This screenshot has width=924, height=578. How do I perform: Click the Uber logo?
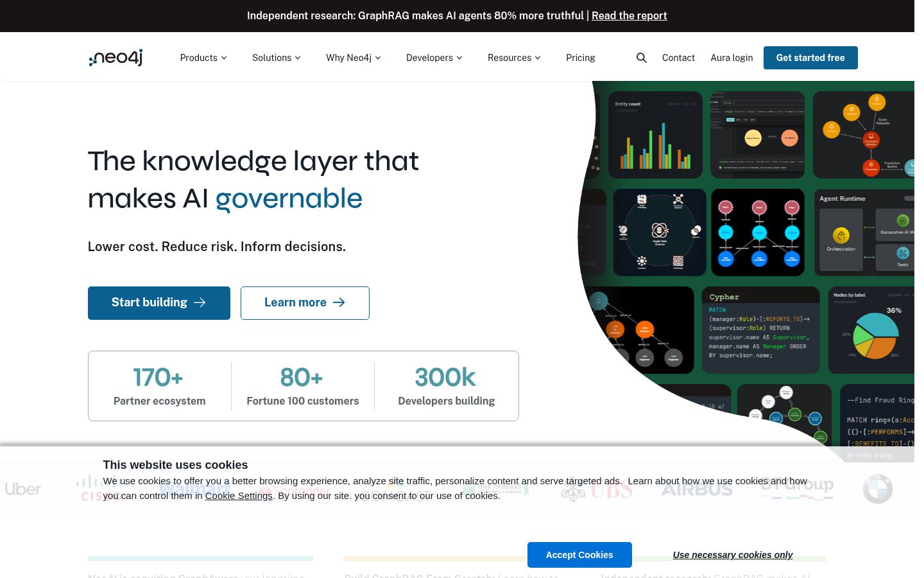tap(23, 489)
